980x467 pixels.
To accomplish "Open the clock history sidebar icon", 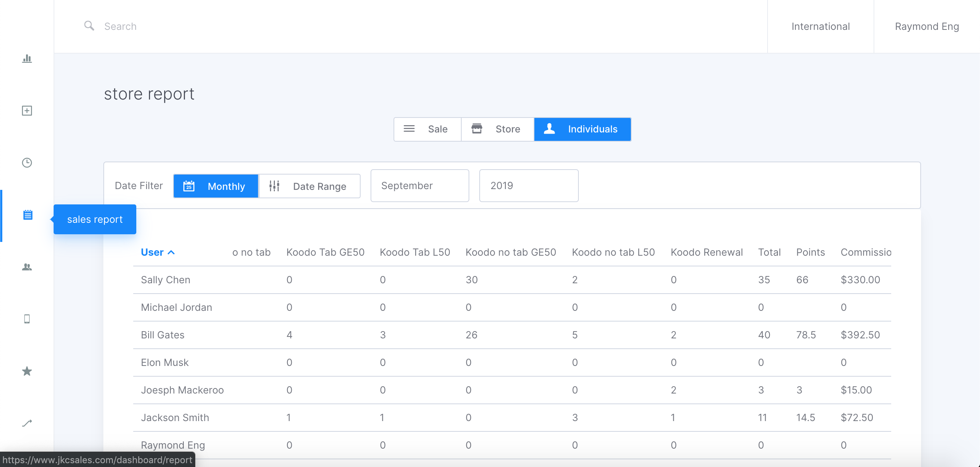I will click(27, 163).
